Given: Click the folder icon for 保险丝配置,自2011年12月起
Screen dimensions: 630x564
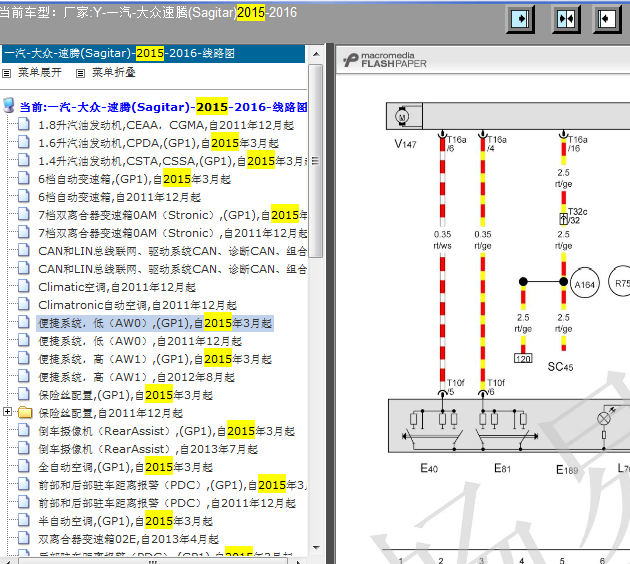Looking at the screenshot, I should pyautogui.click(x=25, y=413).
